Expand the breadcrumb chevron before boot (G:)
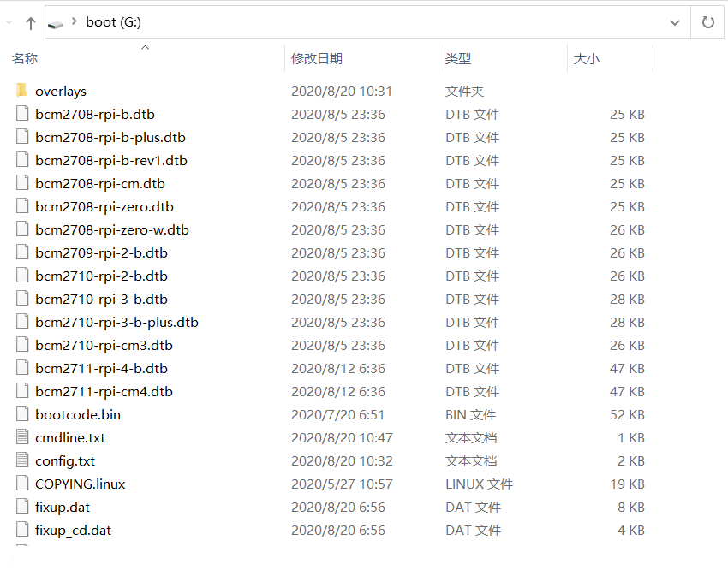728x570 pixels. point(75,23)
